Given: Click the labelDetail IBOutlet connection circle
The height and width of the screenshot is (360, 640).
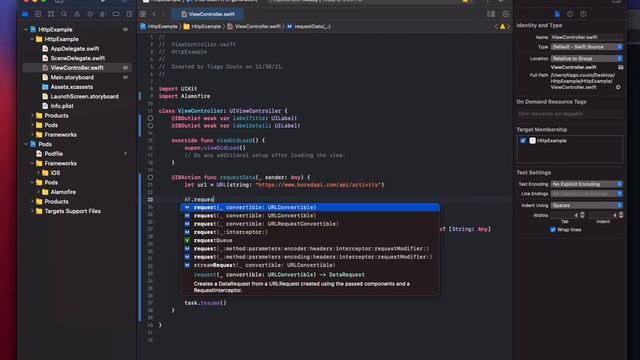Looking at the screenshot, I should (x=150, y=126).
